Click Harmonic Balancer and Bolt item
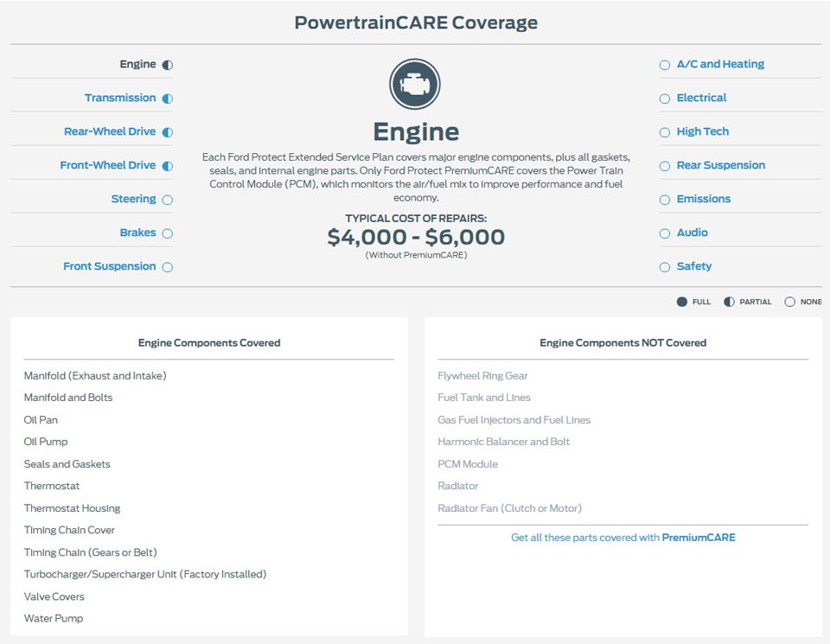 [503, 442]
